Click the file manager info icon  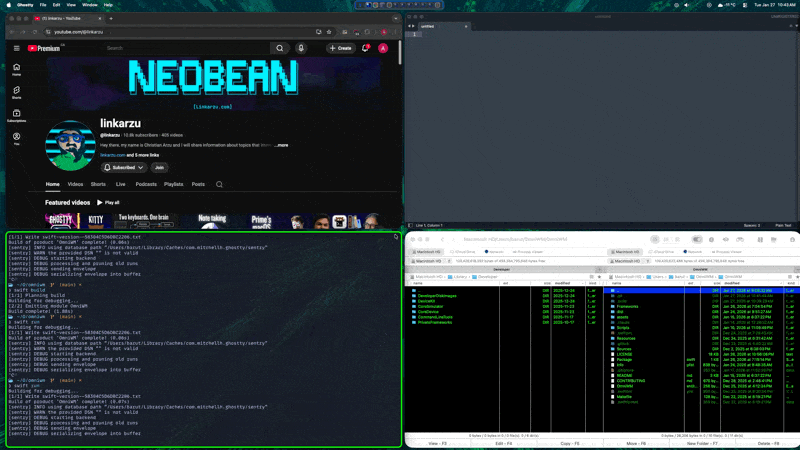711,239
